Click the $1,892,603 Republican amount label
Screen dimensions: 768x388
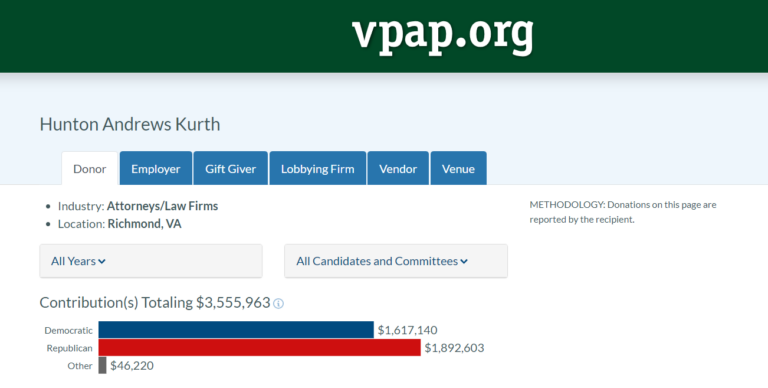pos(454,348)
